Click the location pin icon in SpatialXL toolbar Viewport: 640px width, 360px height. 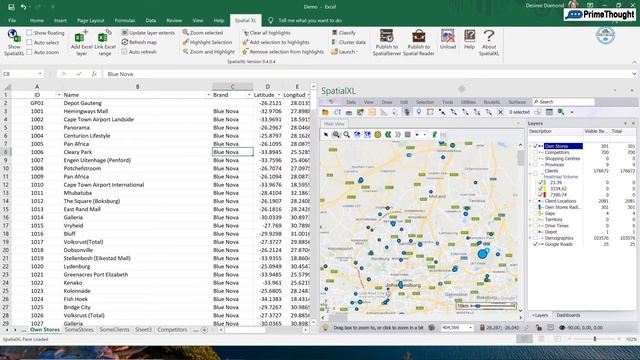point(419,112)
